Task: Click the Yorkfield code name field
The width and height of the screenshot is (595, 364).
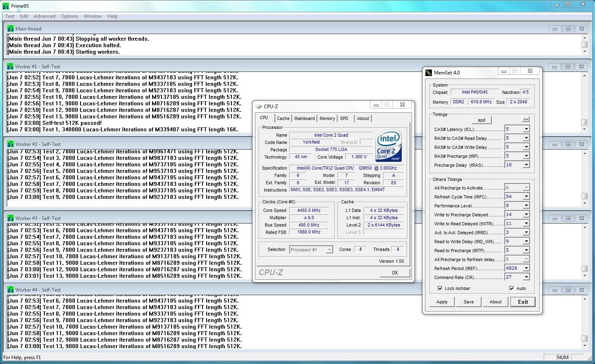Action: 311,142
